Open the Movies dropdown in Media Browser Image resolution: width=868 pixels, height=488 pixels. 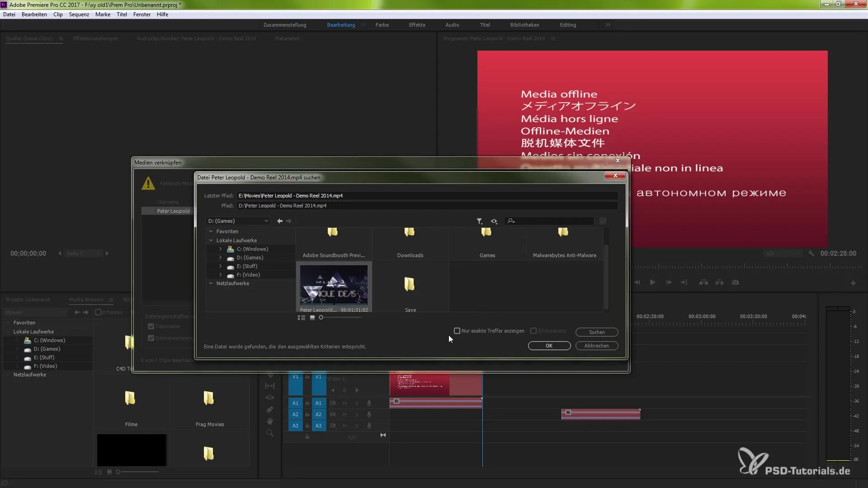(x=35, y=312)
